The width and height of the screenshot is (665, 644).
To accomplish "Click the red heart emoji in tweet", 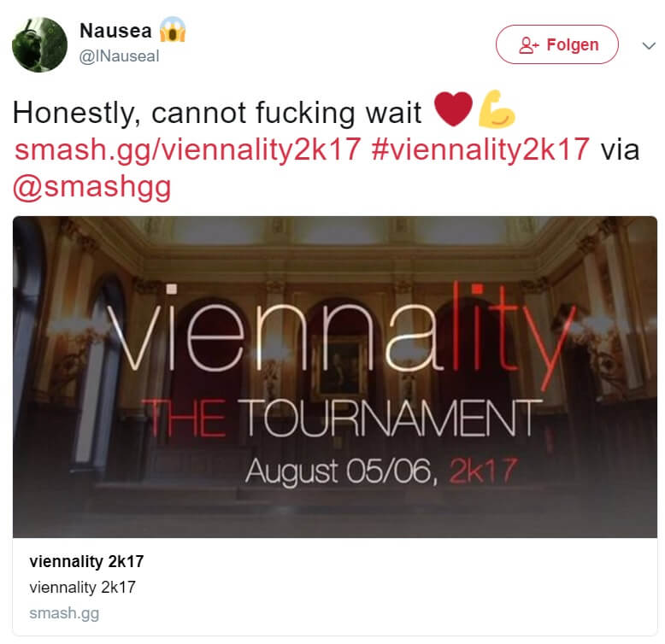I will tap(453, 108).
